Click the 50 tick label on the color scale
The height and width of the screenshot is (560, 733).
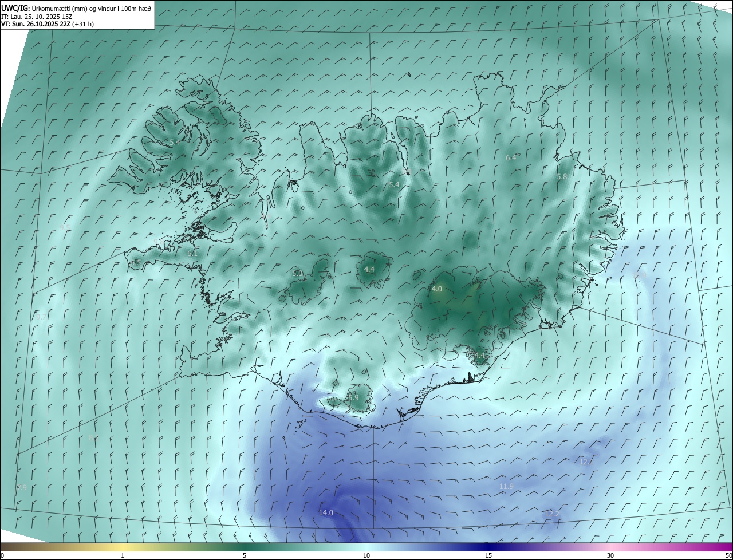click(728, 555)
